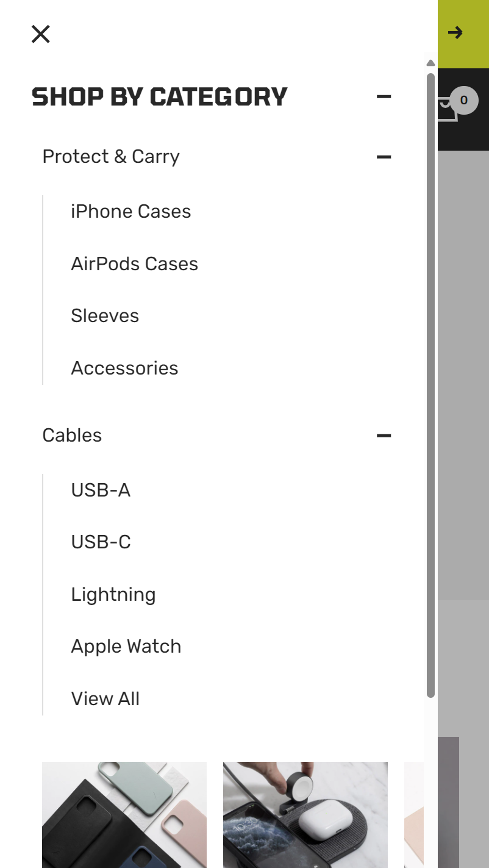This screenshot has height=868, width=489.
Task: Click the menu vertical scrollbar
Action: click(430, 386)
